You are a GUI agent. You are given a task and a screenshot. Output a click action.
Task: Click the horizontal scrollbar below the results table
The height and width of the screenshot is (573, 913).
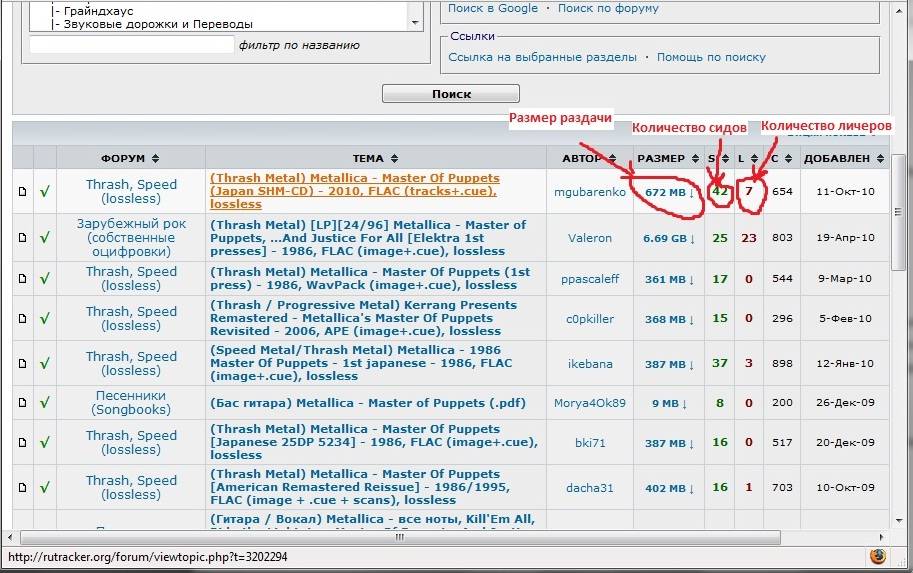450,538
